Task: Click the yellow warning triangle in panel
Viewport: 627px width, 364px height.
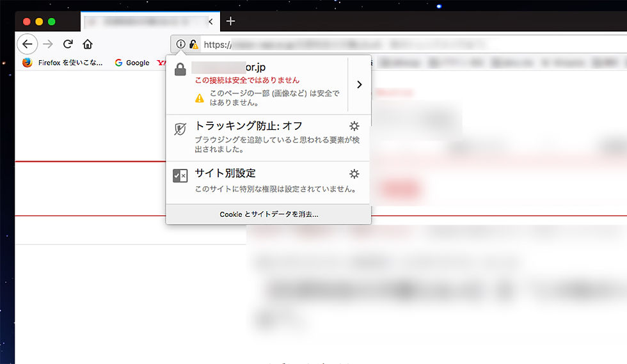Action: click(200, 98)
